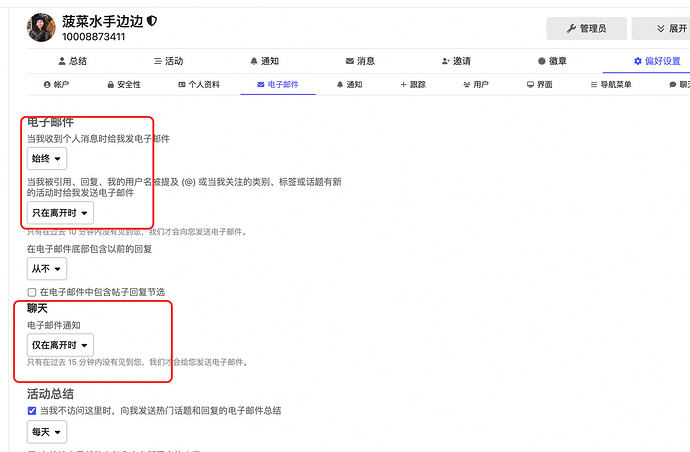Open the 界面 sub-tab

(539, 85)
